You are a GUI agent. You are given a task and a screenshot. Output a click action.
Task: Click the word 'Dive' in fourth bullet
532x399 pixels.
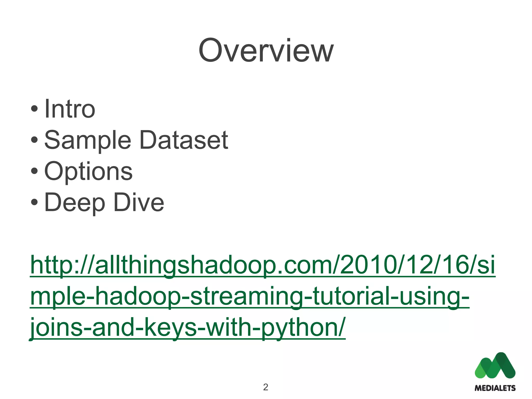coord(139,202)
